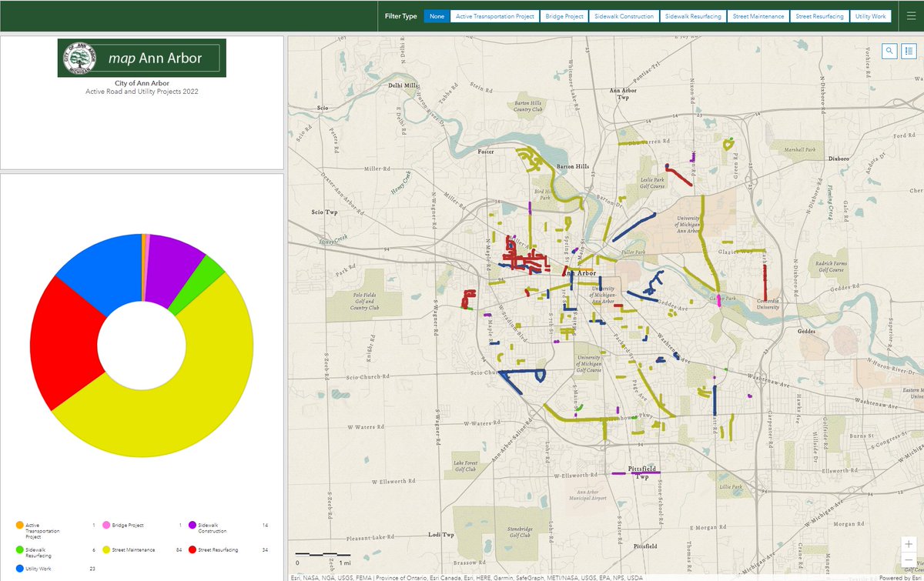Click blue Utility Work legend dot
The height and width of the screenshot is (581, 924).
18,568
